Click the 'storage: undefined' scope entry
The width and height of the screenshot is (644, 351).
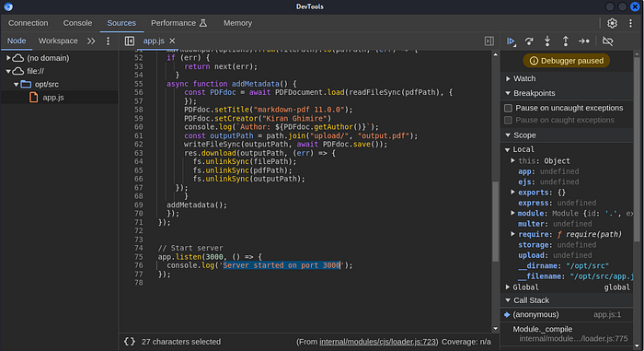(557, 245)
